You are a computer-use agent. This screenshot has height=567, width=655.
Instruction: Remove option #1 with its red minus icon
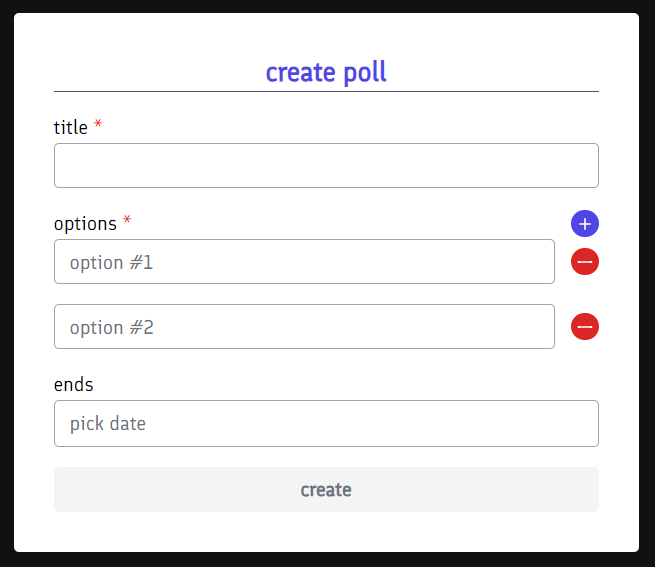tap(585, 262)
